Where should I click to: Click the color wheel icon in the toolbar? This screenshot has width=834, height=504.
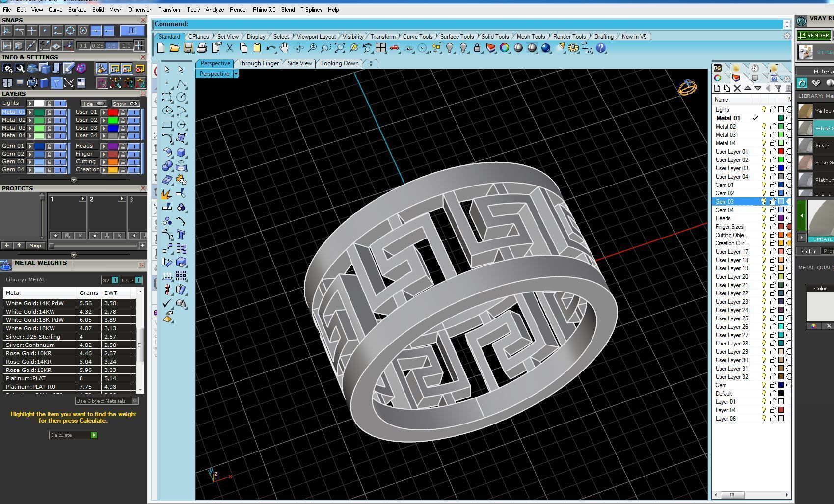click(504, 48)
